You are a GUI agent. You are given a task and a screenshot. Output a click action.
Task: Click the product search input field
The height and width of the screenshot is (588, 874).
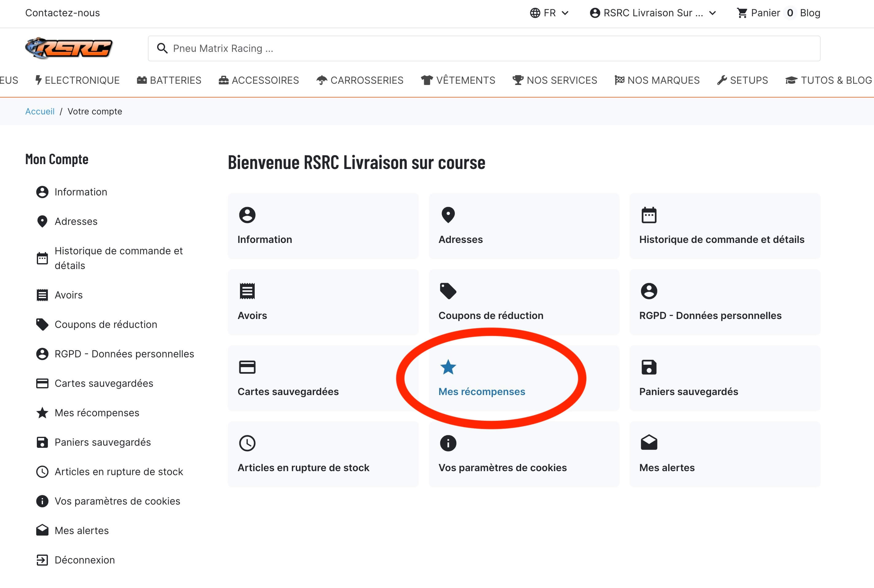coord(484,48)
